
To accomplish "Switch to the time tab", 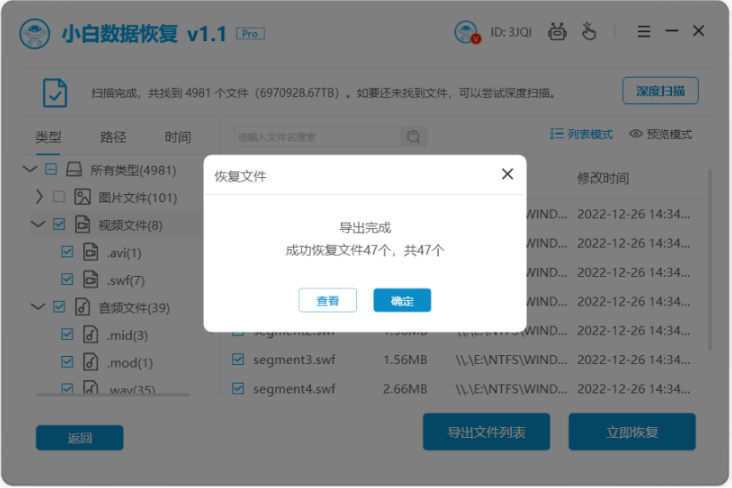I will [178, 137].
